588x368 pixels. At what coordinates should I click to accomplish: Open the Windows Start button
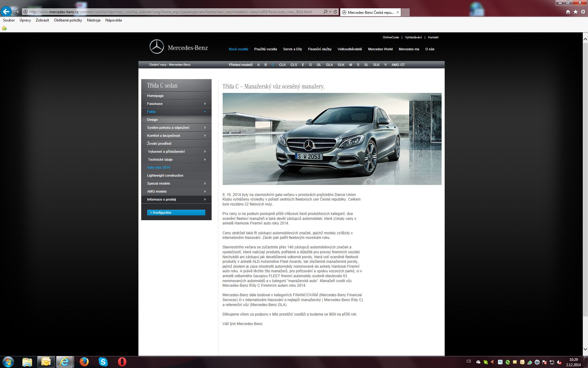pyautogui.click(x=8, y=362)
